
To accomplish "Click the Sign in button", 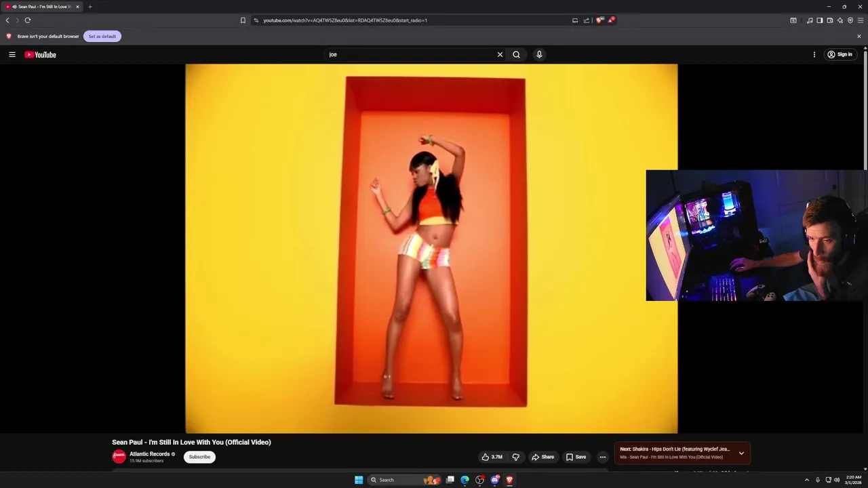I will point(840,54).
